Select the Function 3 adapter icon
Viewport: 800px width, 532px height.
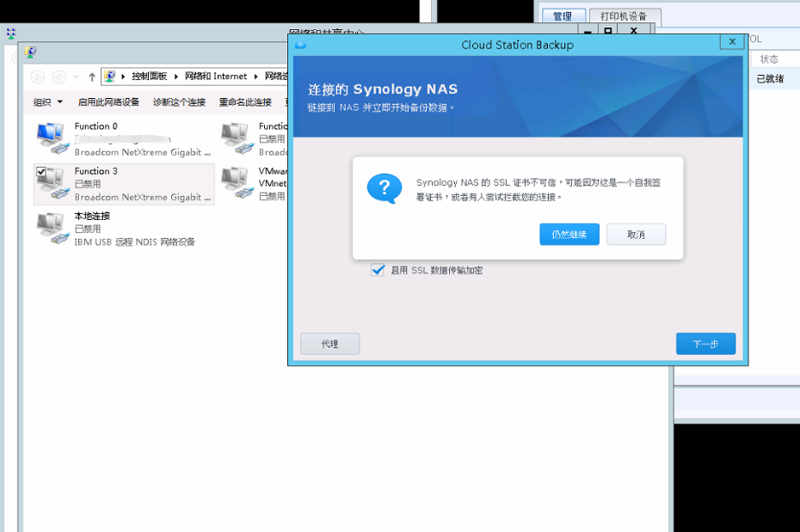(x=51, y=184)
